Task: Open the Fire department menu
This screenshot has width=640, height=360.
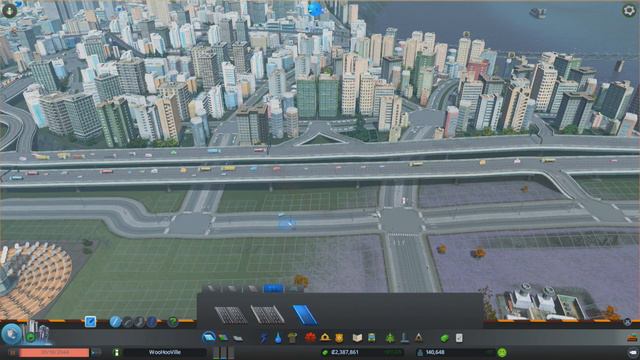Action: (x=325, y=338)
